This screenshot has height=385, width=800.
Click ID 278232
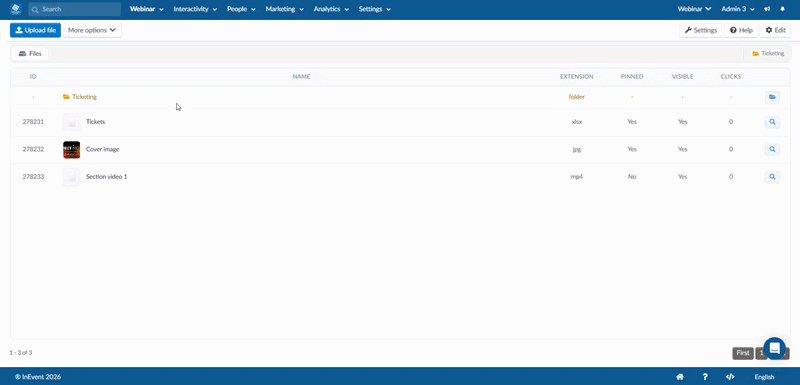point(33,149)
